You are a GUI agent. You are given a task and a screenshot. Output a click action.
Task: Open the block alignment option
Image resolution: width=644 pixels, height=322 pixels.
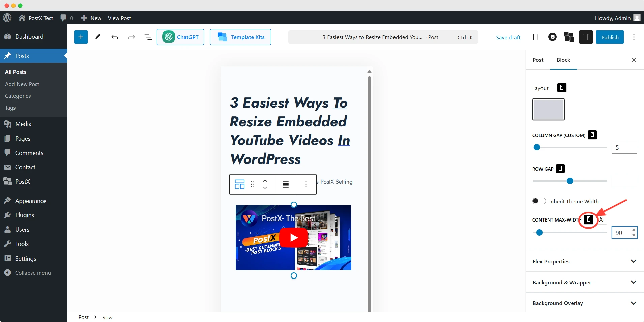[286, 184]
